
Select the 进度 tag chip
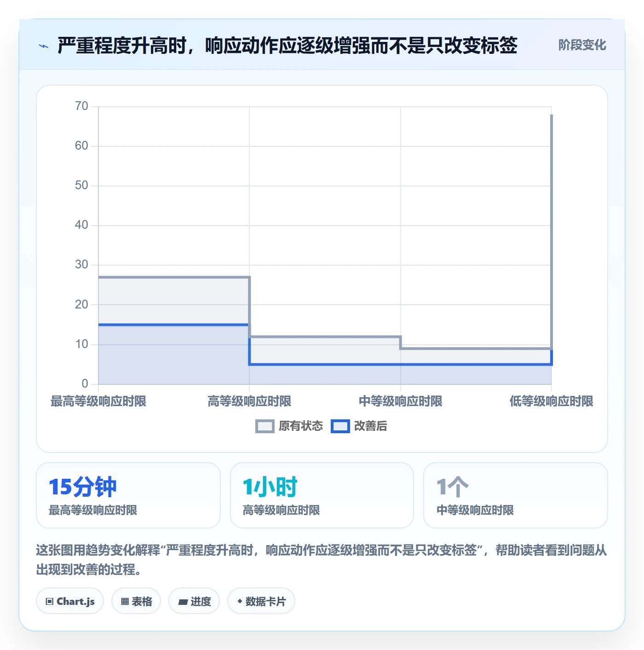(x=194, y=601)
